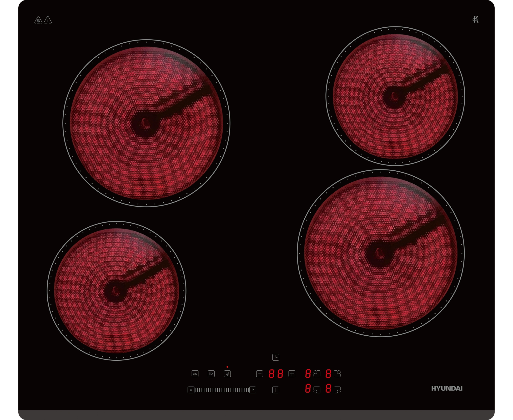Increase timer with the plus button

[x=292, y=374]
